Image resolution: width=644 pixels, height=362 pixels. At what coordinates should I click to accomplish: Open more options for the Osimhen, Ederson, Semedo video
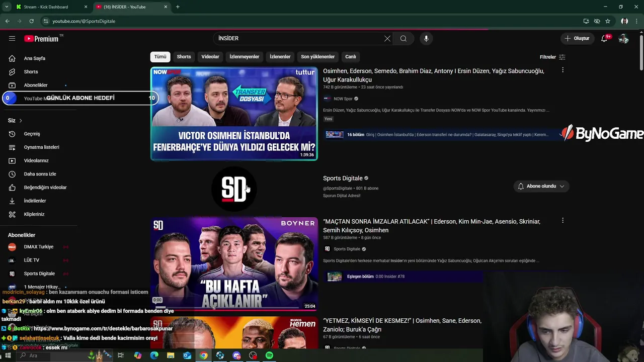tap(562, 70)
